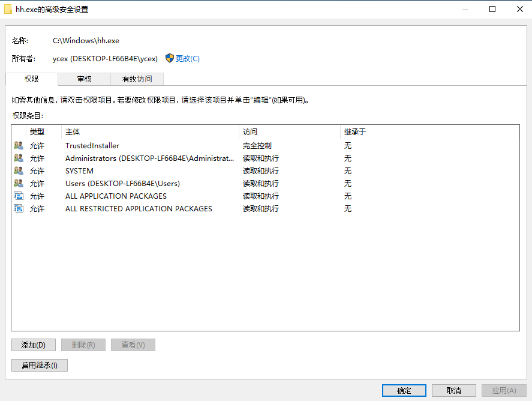Screen dimensions: 532x401
Task: Click the user group icon for TrustedInstaller
Action: tap(19, 146)
